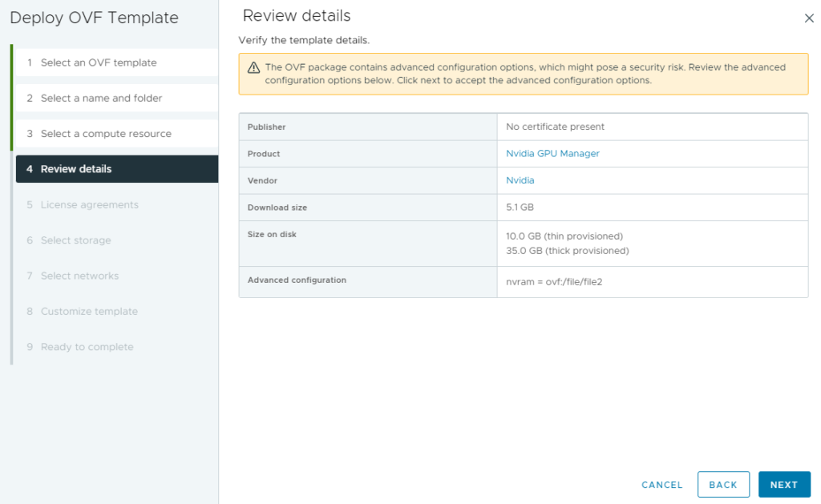821x504 pixels.
Task: Click the NEXT button
Action: click(x=784, y=484)
